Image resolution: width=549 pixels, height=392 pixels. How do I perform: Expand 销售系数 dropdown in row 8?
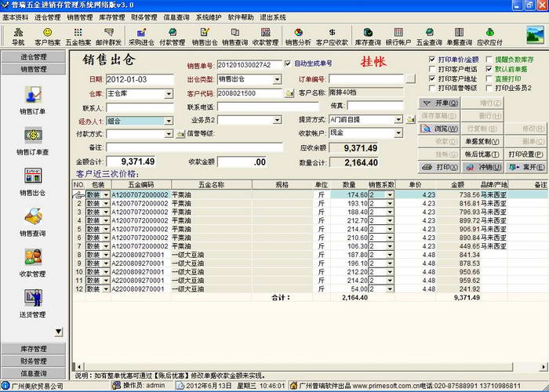click(390, 255)
